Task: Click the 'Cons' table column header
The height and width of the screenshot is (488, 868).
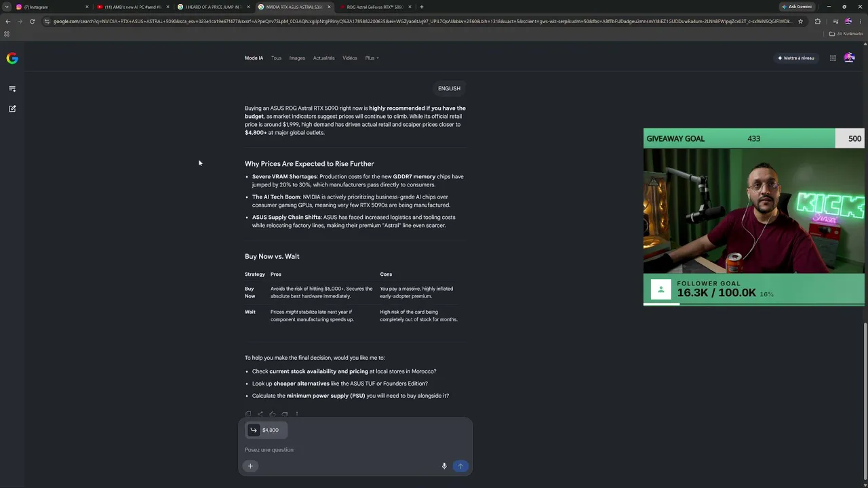Action: [386, 274]
